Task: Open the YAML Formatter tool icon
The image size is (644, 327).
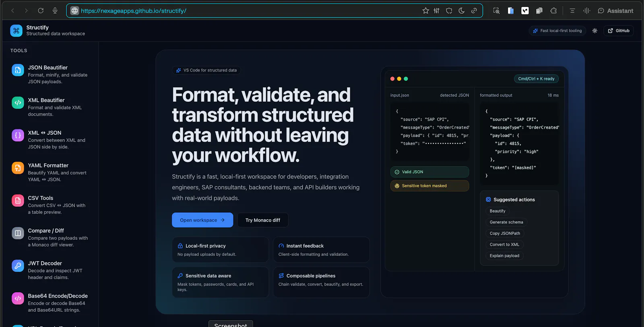Action: point(18,168)
